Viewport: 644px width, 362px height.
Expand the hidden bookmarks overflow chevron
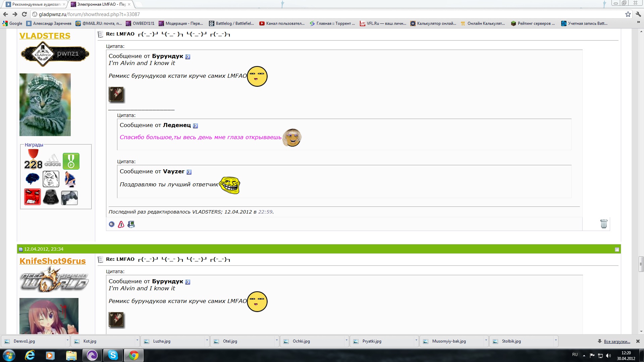click(638, 22)
